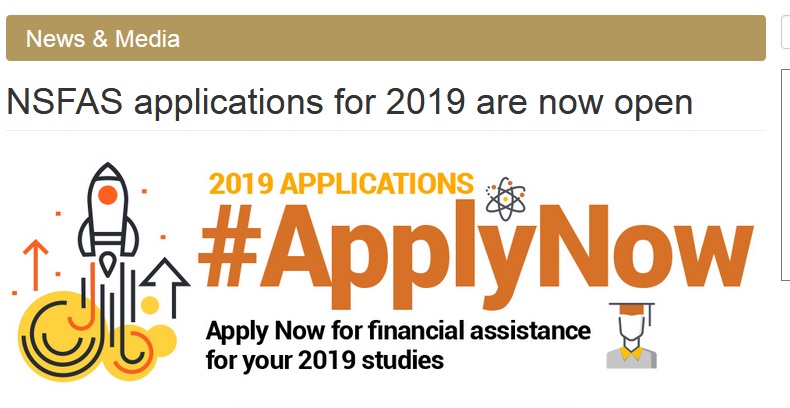
Task: Click 'Apply Now for financial assistance' text
Action: [x=398, y=331]
